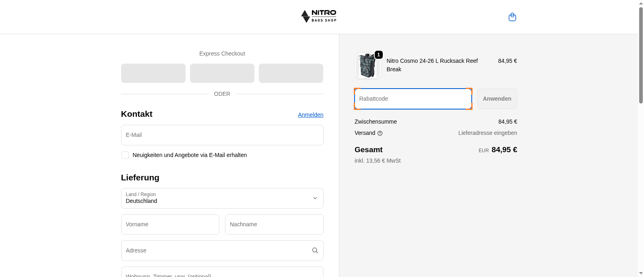Click the inkl. 13,56 € MwSt text
The height and width of the screenshot is (277, 644).
click(378, 161)
